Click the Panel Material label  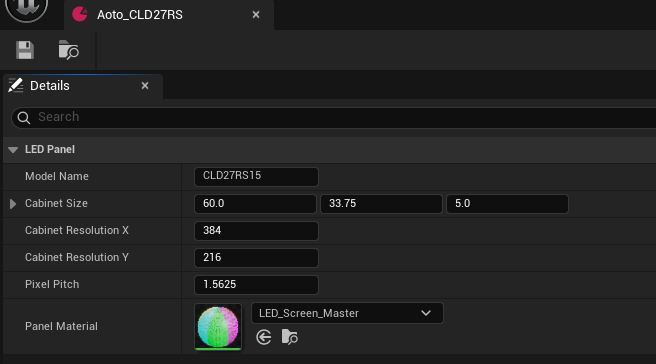coord(61,326)
